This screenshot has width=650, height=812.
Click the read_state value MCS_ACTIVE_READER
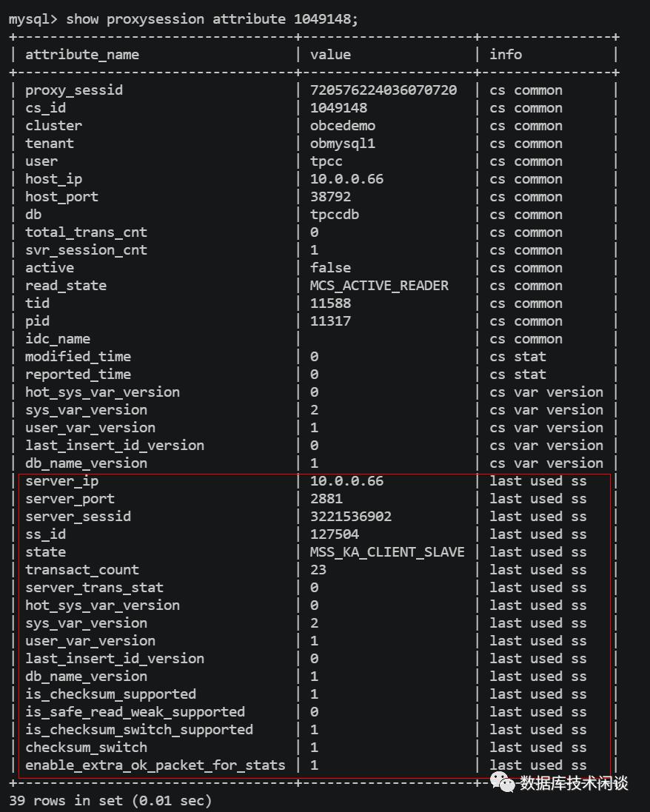(x=380, y=285)
